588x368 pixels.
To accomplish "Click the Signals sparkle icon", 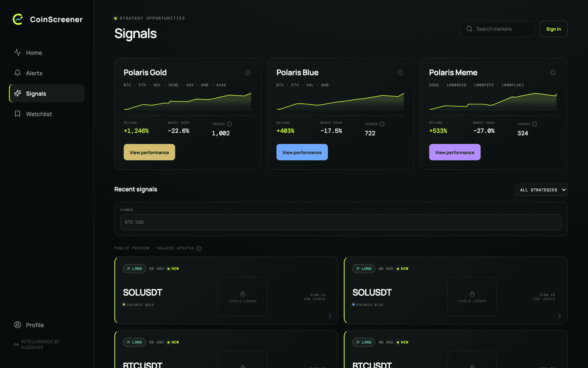I will [18, 93].
